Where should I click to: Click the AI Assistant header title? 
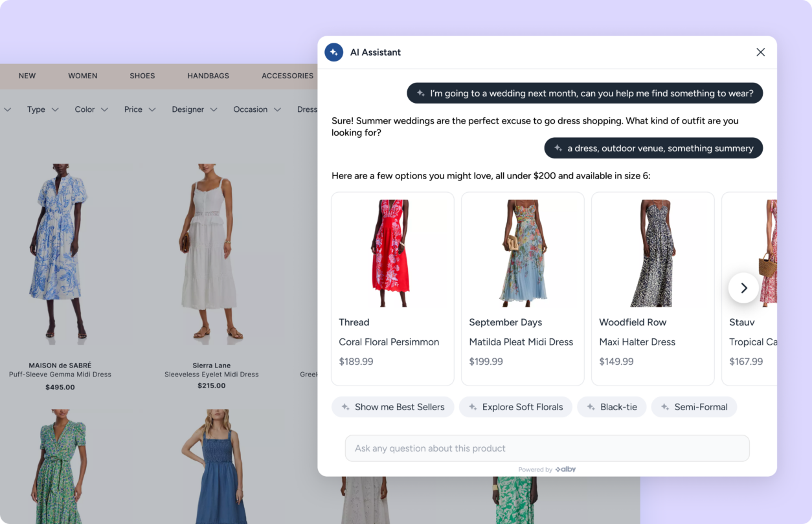coord(376,52)
